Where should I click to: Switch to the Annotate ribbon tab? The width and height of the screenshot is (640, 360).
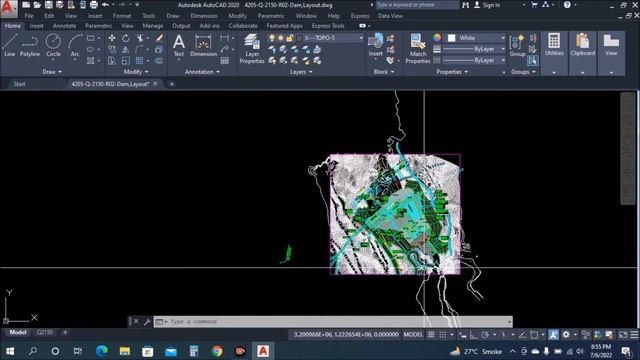point(64,26)
